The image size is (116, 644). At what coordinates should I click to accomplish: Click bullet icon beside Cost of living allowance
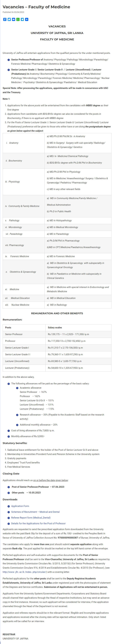click(x=9, y=431)
